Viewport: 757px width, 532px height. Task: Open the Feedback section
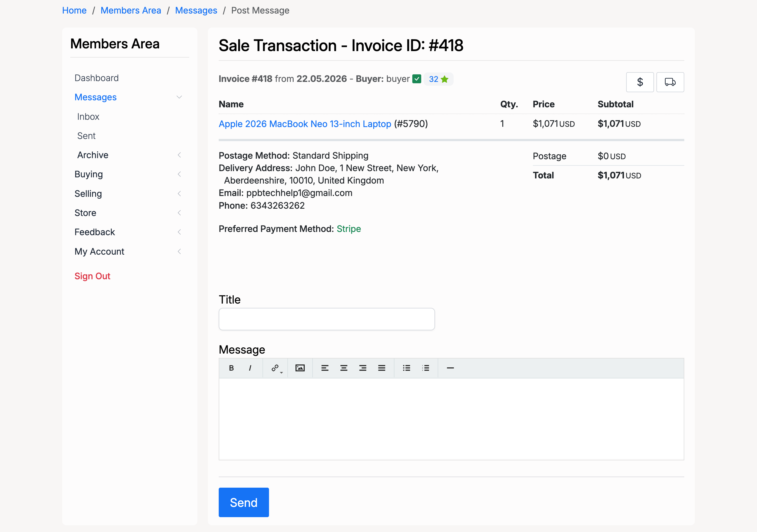tap(95, 232)
